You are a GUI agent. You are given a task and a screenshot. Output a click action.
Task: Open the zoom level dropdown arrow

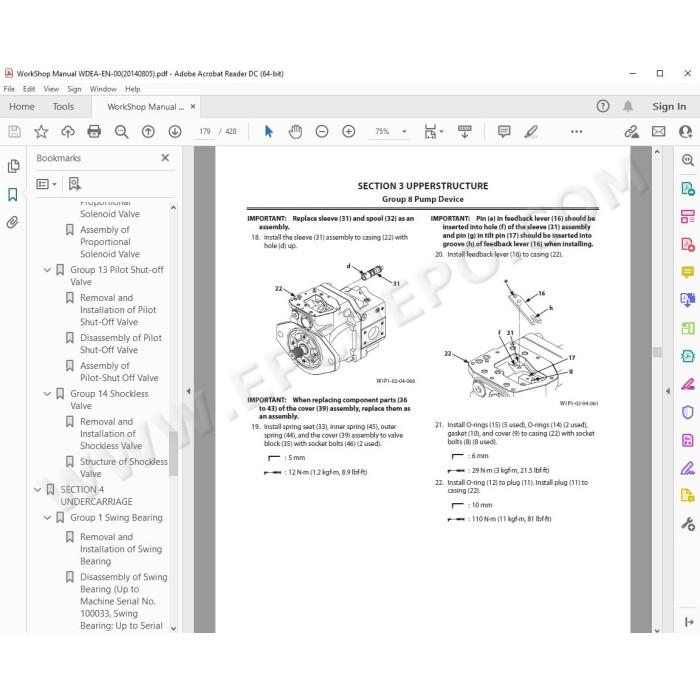404,131
